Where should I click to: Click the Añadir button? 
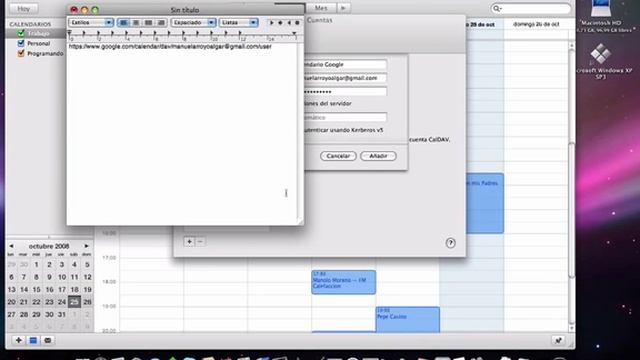point(378,156)
